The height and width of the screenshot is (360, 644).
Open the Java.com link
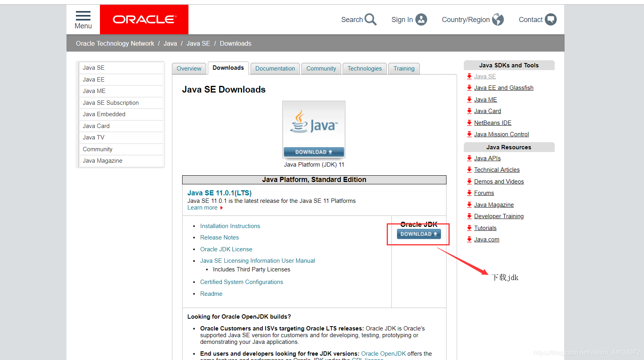point(487,239)
